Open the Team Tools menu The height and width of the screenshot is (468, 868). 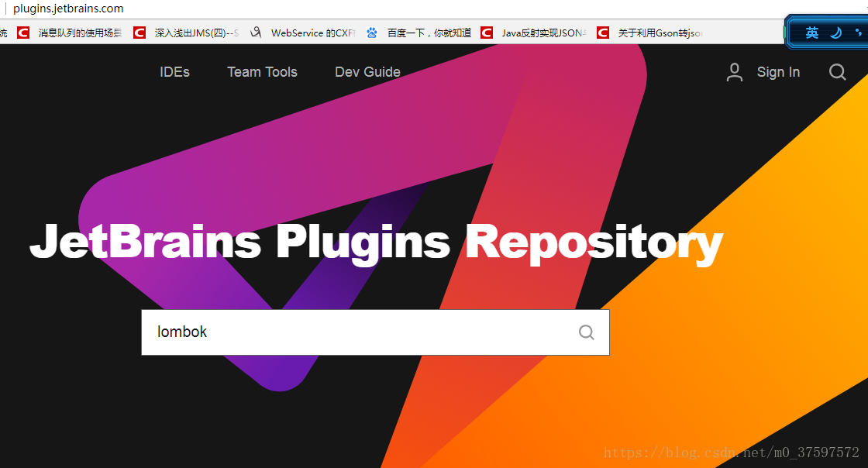262,72
